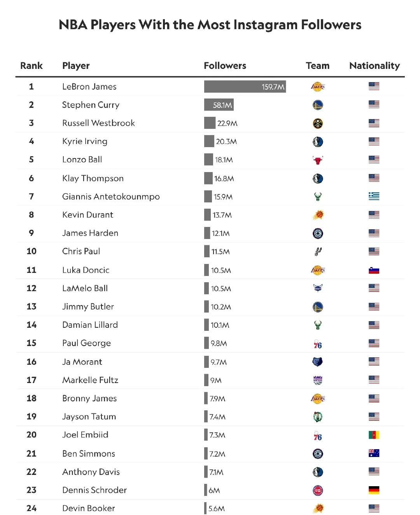Click the Warriors logo next to Stephen Curry
The image size is (420, 515).
318,105
